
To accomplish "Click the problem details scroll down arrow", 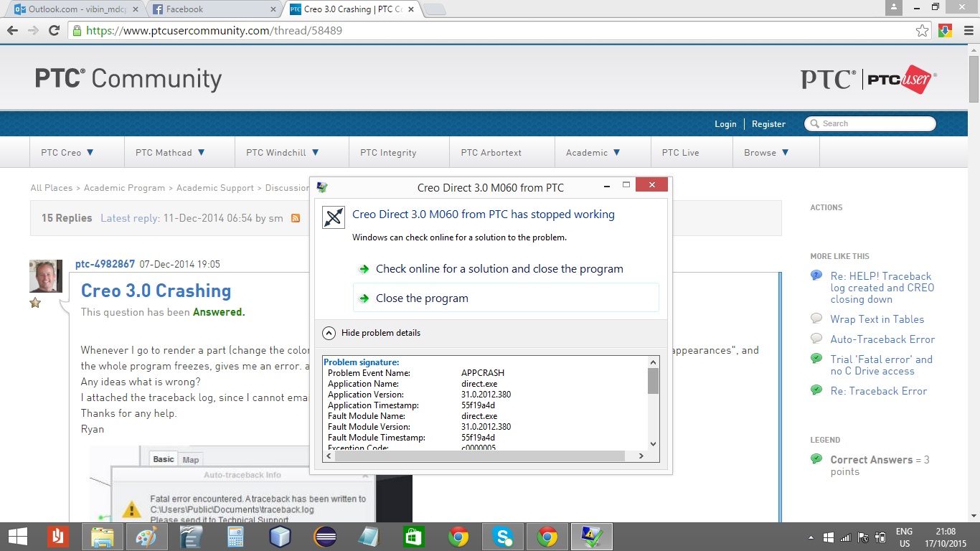I will pyautogui.click(x=653, y=444).
